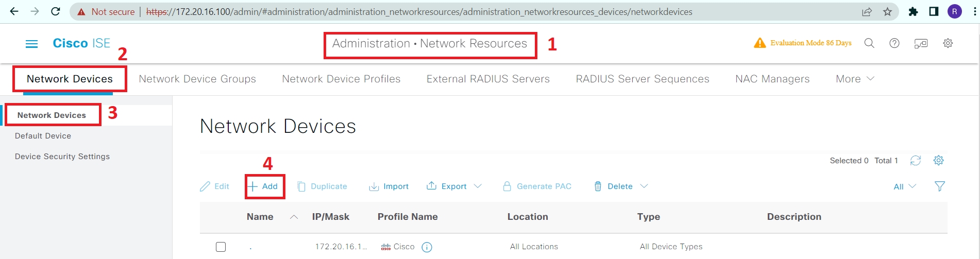Open the Chrome three-dot menu
980x259 pixels.
click(975, 11)
